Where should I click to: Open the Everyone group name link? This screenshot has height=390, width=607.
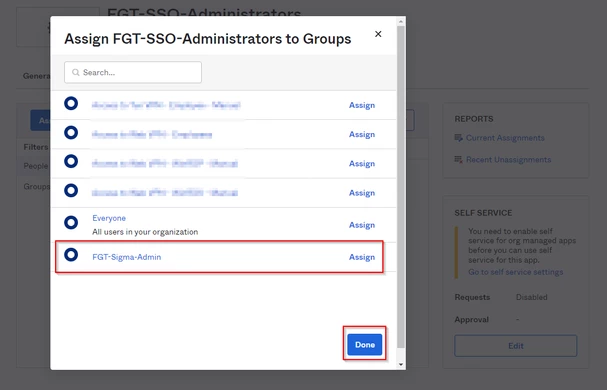[x=109, y=218]
